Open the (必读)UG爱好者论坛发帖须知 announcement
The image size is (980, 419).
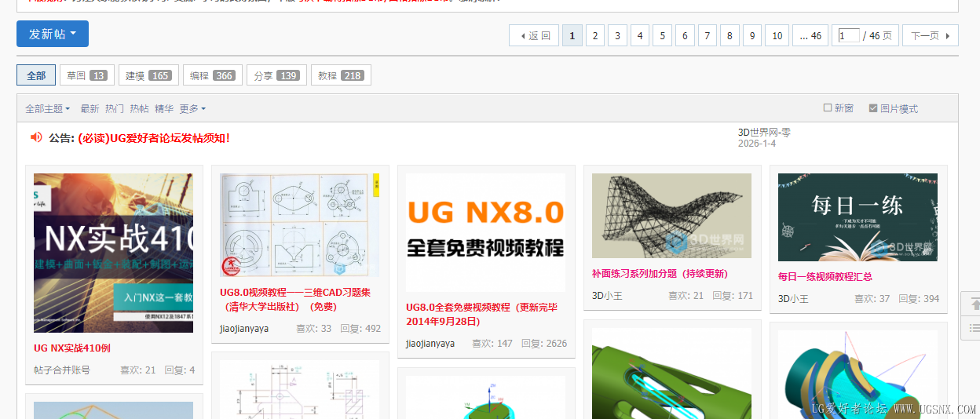click(x=154, y=138)
